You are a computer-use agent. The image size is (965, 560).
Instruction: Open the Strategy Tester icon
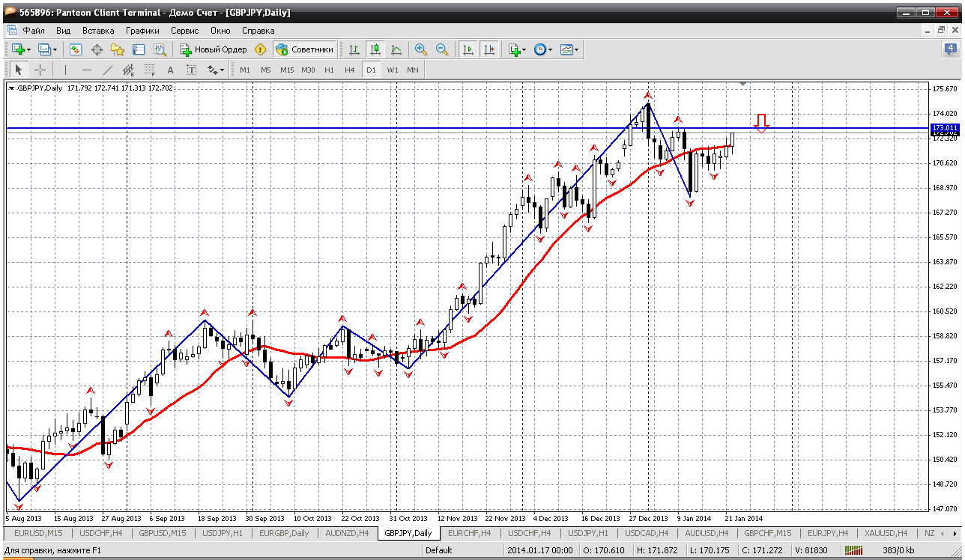[160, 49]
